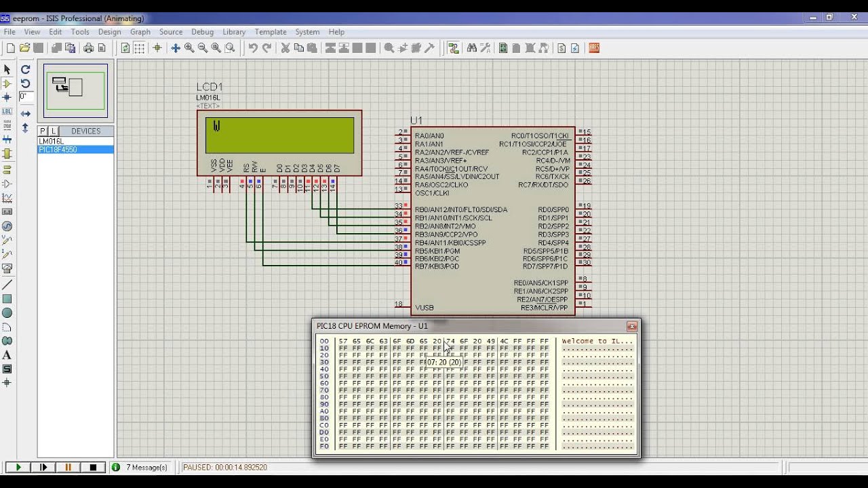
Task: Redraw the display
Action: (x=125, y=48)
